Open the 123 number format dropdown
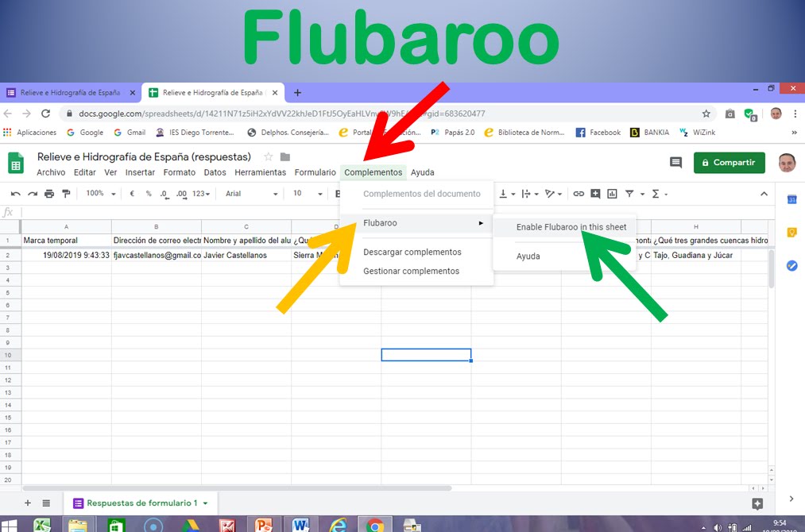805x532 pixels. (x=201, y=194)
